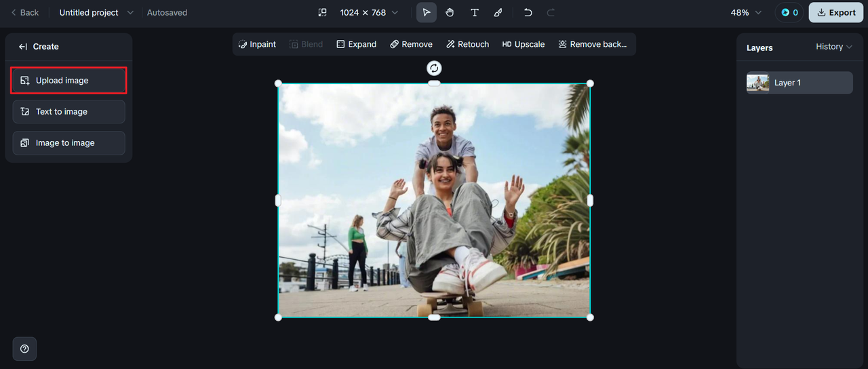Activate the Hand pan tool
This screenshot has height=369, width=868.
[x=450, y=12]
